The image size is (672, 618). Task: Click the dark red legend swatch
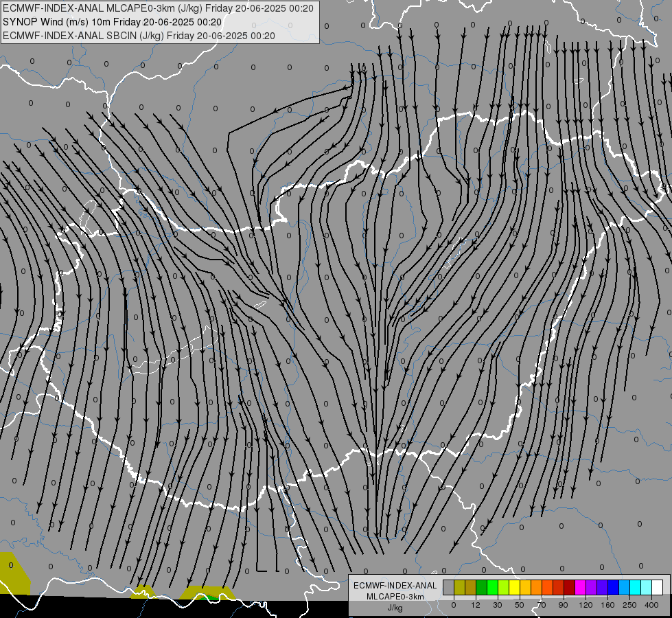[569, 587]
